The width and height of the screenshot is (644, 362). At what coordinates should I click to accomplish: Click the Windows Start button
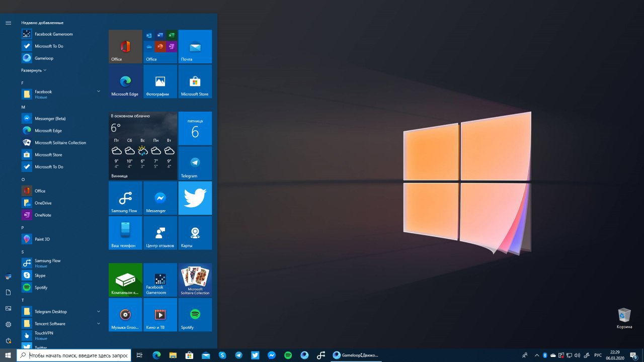[8, 355]
